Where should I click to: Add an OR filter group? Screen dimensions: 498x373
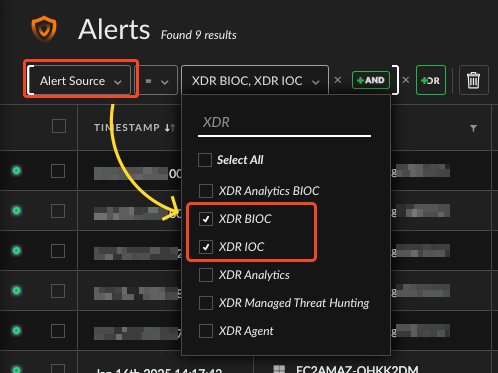[431, 80]
